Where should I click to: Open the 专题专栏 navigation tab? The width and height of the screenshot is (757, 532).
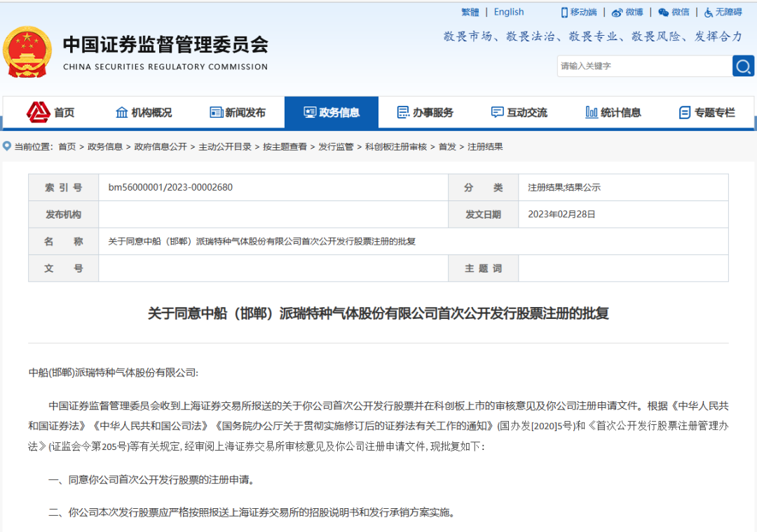[x=707, y=112]
